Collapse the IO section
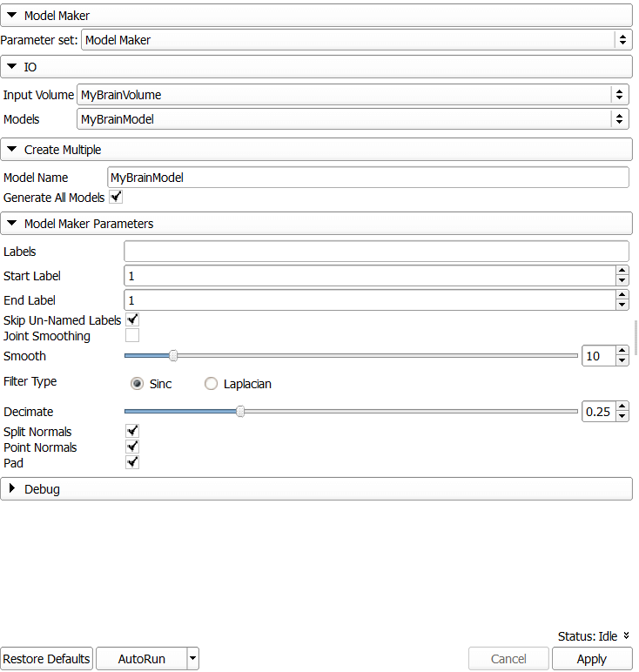This screenshot has width=639, height=672. pos(316,67)
